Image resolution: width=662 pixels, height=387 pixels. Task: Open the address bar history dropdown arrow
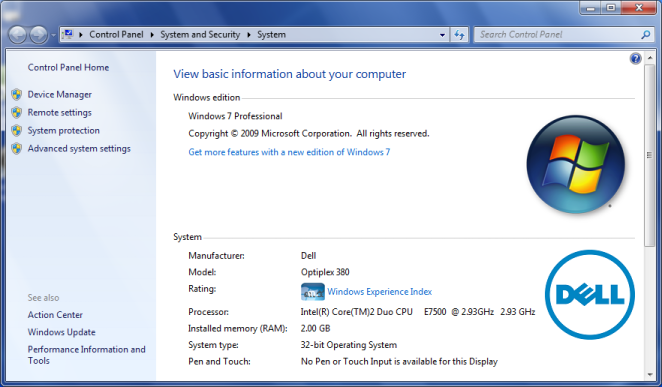coord(442,35)
